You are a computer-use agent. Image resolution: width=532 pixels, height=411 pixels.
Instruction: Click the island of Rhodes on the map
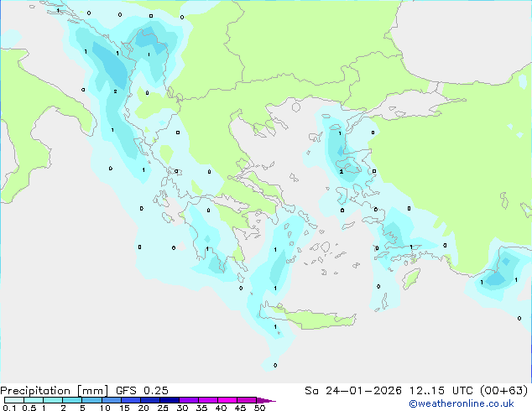pos(411,278)
